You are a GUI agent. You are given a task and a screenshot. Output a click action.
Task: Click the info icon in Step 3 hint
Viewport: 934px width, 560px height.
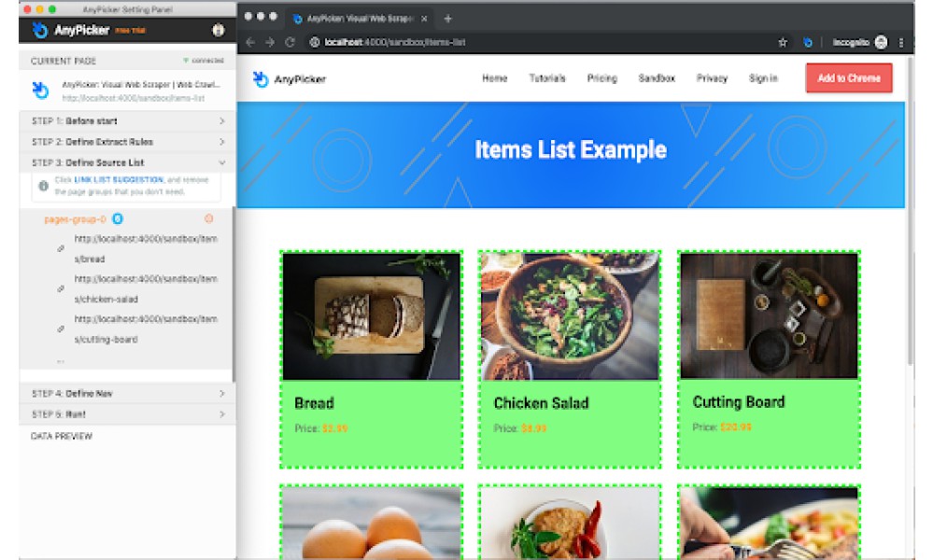tap(43, 186)
